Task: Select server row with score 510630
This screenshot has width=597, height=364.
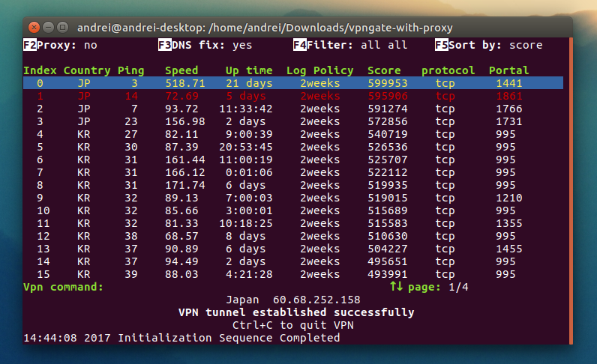Action: tap(293, 236)
